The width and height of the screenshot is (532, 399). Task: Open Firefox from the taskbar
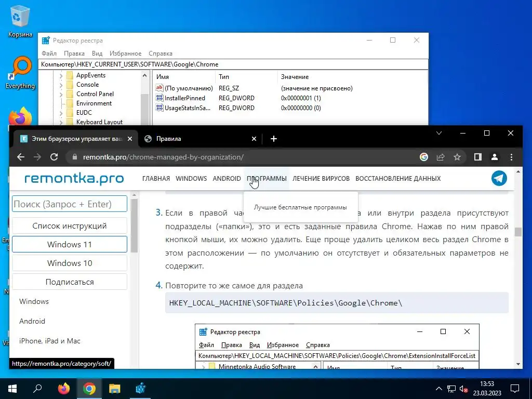pyautogui.click(x=63, y=389)
